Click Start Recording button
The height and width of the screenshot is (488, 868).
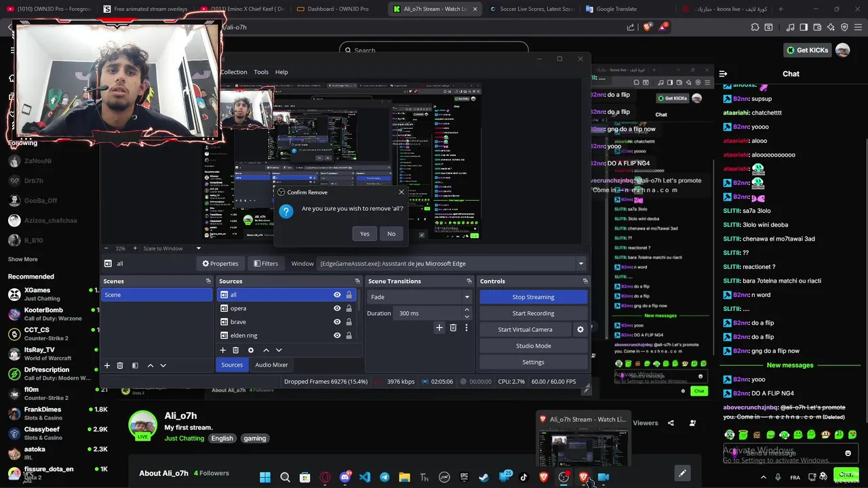tap(533, 313)
